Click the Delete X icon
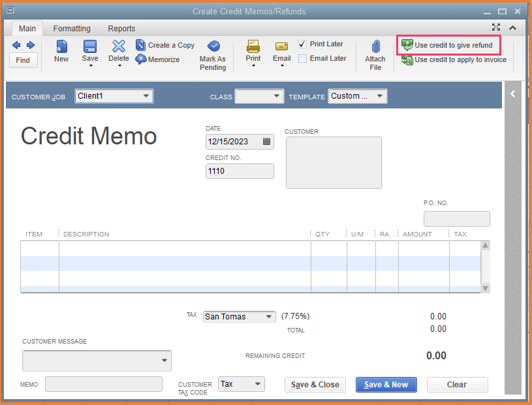This screenshot has height=405, width=532. (x=119, y=46)
